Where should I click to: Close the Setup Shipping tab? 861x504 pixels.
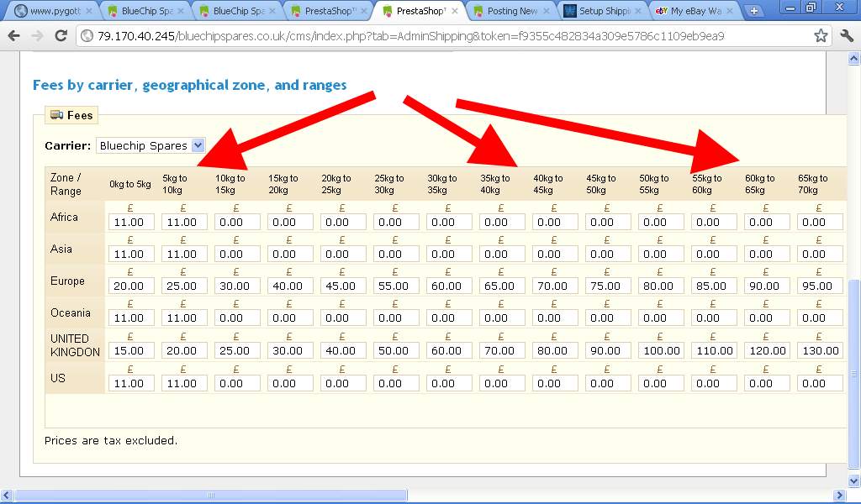pyautogui.click(x=638, y=10)
